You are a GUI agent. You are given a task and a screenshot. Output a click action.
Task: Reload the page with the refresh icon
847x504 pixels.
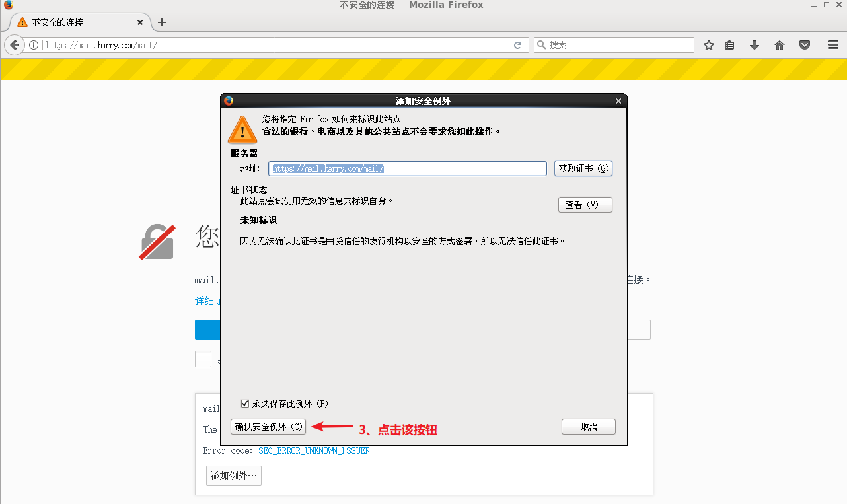point(517,45)
